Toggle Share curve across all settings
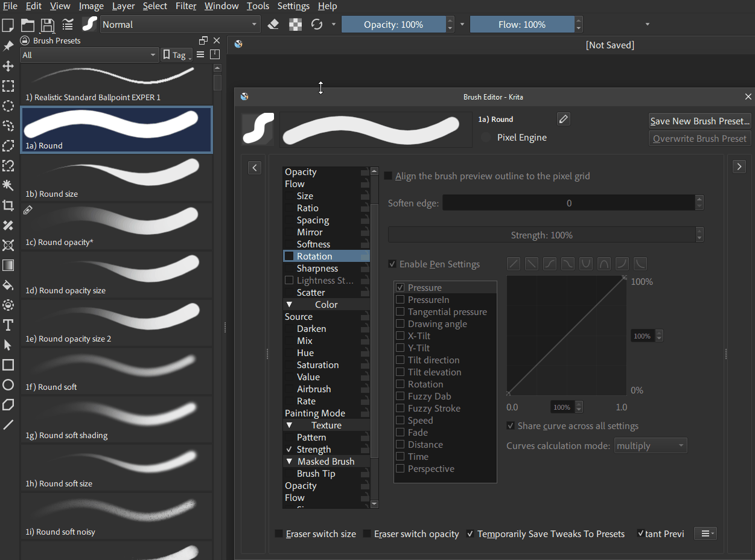Viewport: 755px width, 560px height. (x=511, y=426)
